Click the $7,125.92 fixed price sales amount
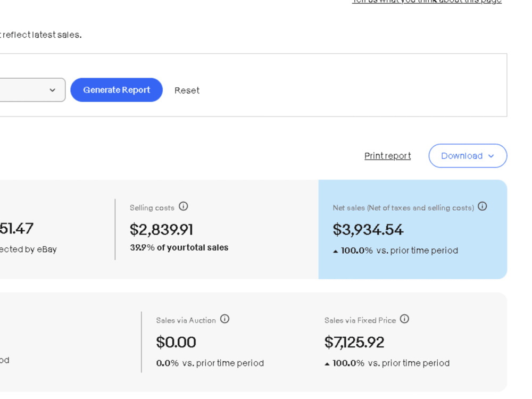 point(354,342)
